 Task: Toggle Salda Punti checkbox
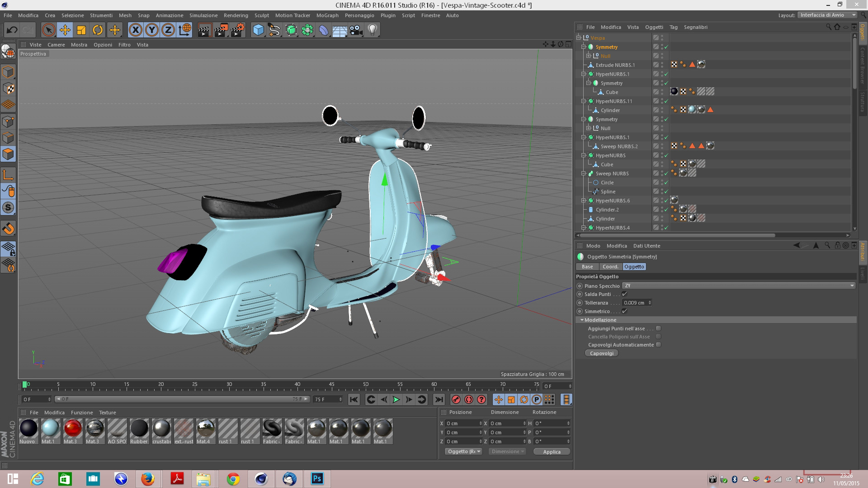[x=625, y=294]
